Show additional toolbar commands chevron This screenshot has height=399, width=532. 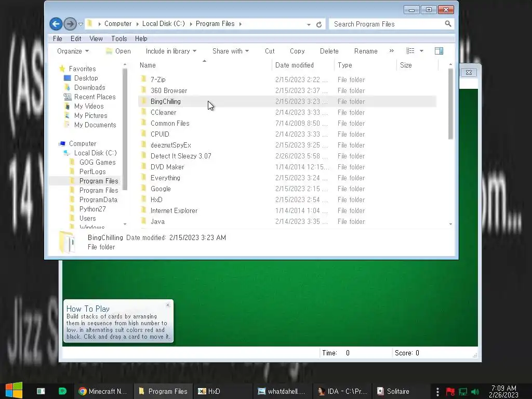click(x=392, y=51)
